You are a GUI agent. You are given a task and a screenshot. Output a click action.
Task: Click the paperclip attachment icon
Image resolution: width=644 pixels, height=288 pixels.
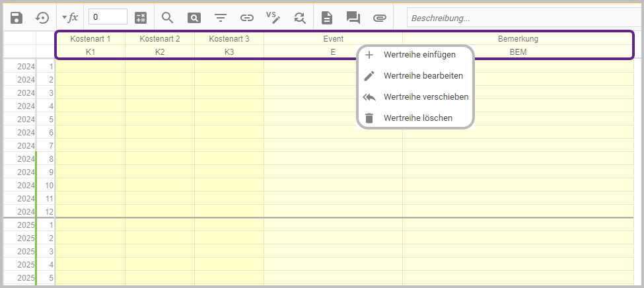coord(379,18)
